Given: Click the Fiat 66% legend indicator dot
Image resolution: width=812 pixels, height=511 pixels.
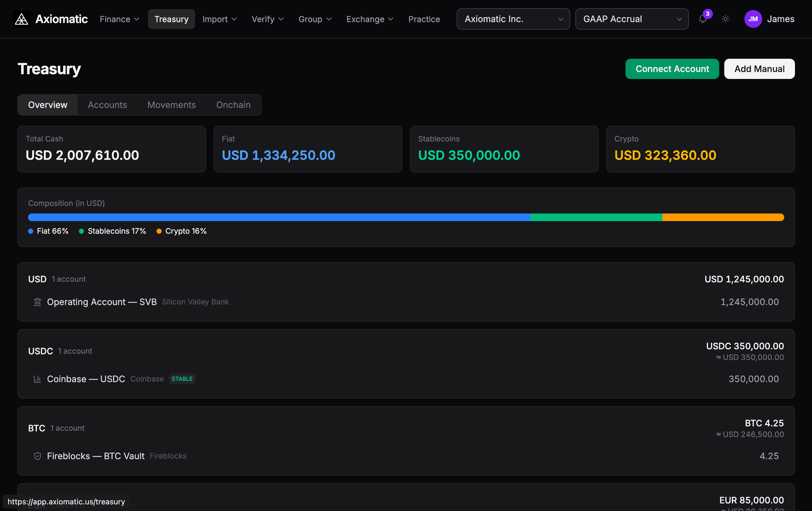Looking at the screenshot, I should point(30,231).
